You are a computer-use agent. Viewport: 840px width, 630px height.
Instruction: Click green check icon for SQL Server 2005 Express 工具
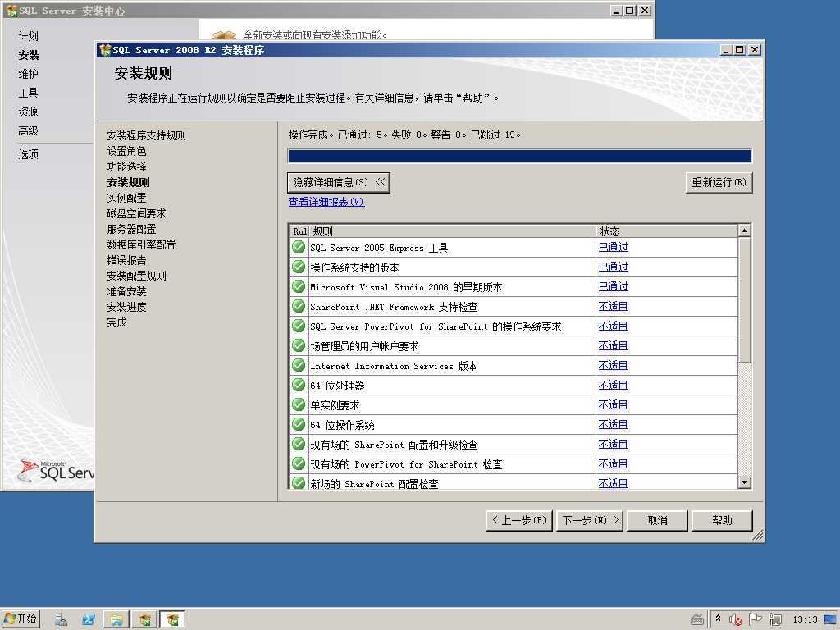(299, 247)
